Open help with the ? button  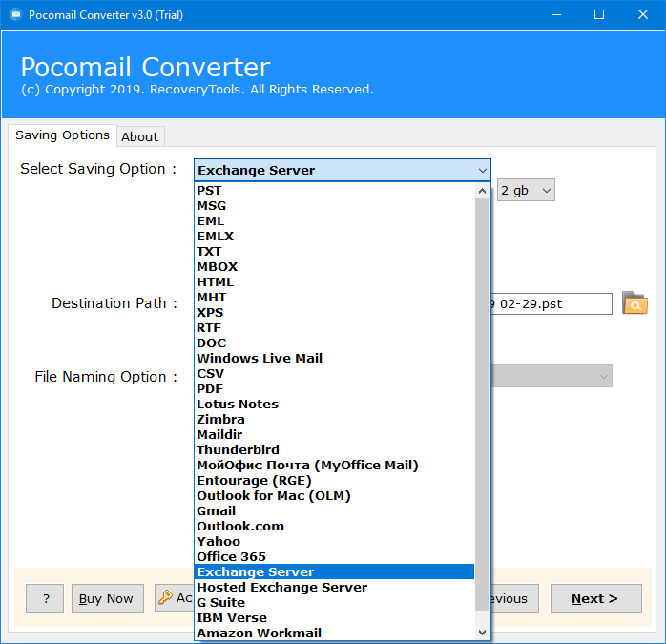click(45, 598)
